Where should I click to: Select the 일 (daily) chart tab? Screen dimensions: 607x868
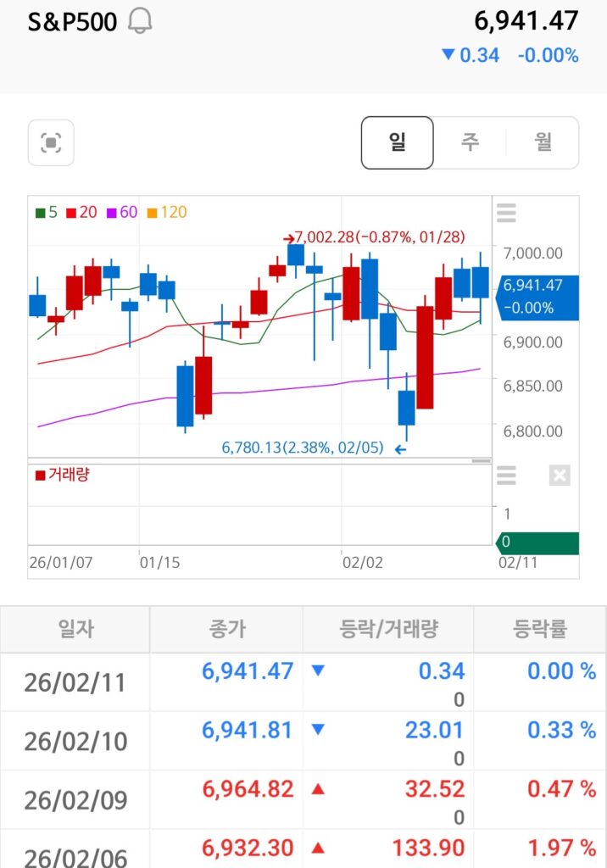397,142
